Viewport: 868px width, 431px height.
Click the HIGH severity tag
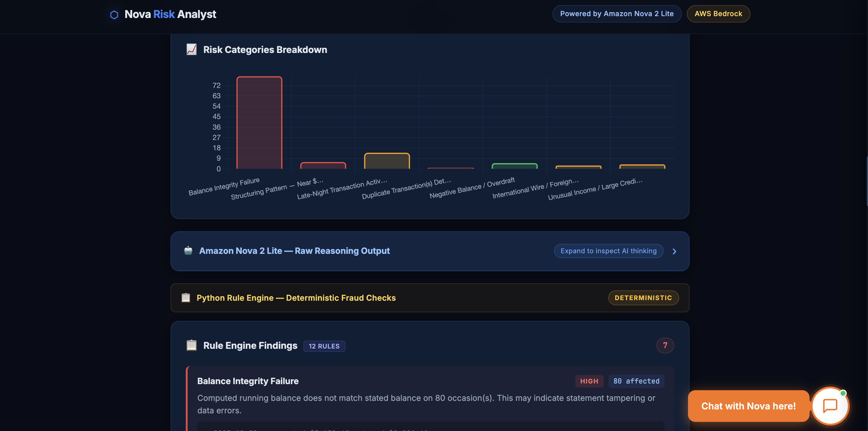coord(589,381)
